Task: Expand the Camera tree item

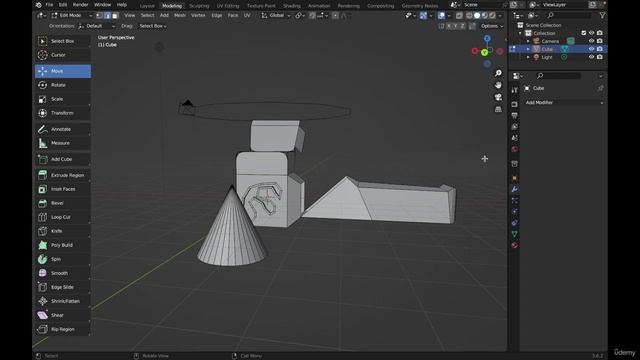Action: click(528, 41)
